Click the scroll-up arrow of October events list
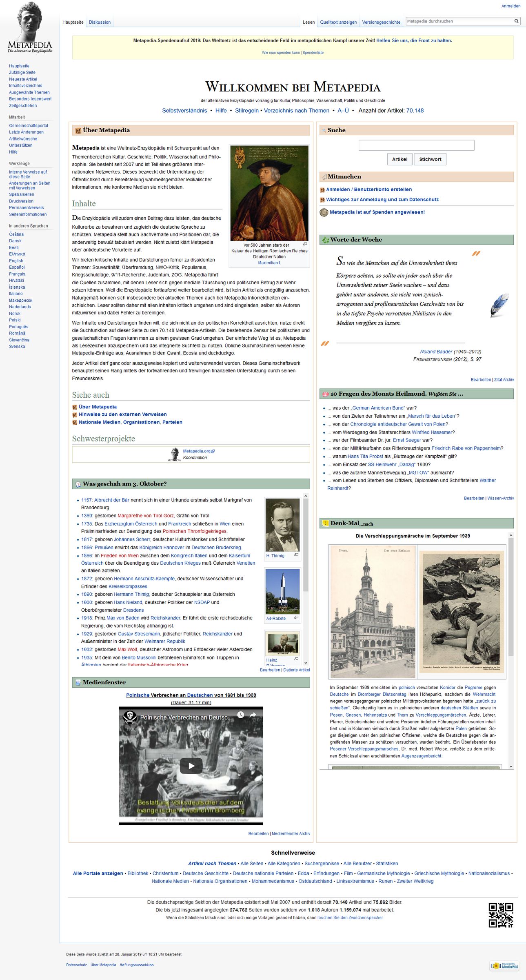This screenshot has width=526, height=980. pos(306,496)
